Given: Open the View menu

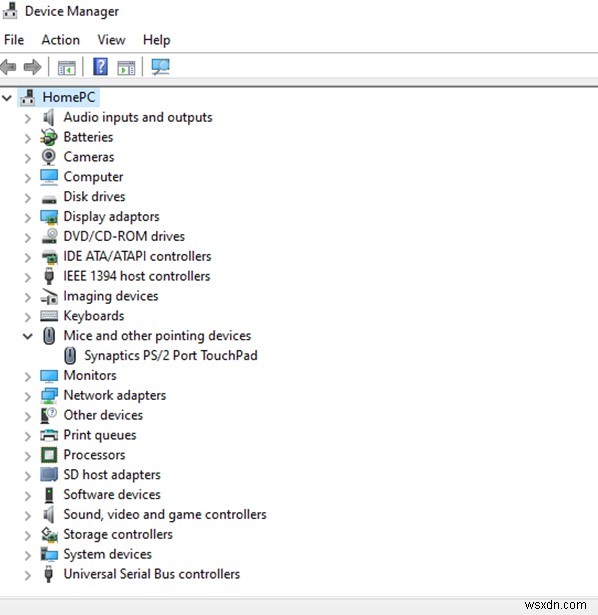Looking at the screenshot, I should 111,40.
